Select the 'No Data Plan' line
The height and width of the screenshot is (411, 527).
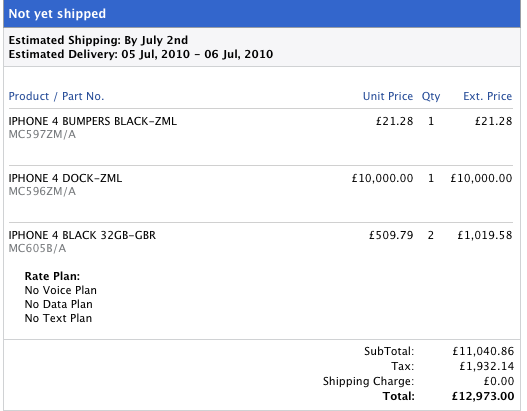(58, 304)
